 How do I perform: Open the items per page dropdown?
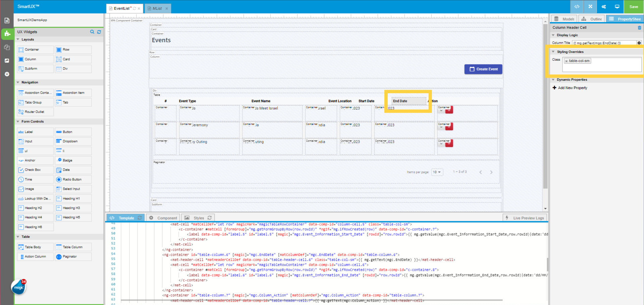coord(437,172)
